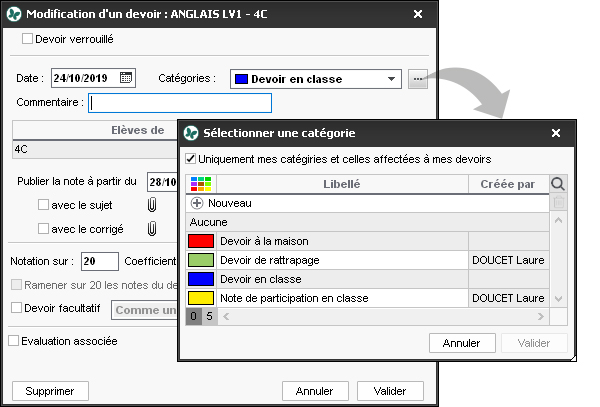Click the Annuler button in the category dialog

click(x=462, y=343)
